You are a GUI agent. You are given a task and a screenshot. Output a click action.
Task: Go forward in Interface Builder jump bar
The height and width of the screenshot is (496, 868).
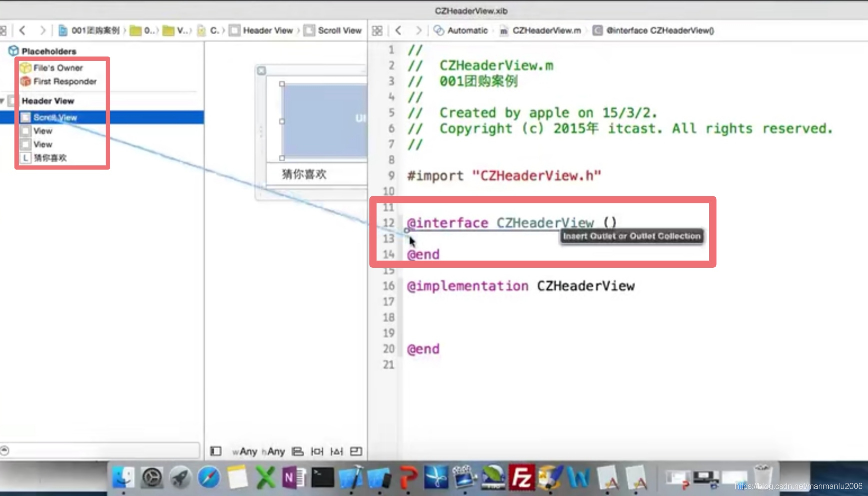(x=43, y=30)
